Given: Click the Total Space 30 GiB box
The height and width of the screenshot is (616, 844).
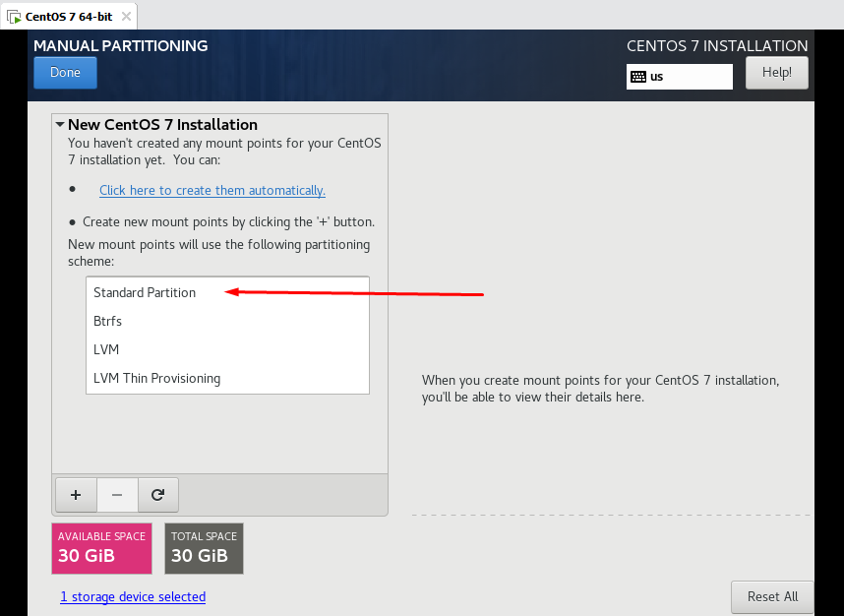Looking at the screenshot, I should pyautogui.click(x=204, y=548).
